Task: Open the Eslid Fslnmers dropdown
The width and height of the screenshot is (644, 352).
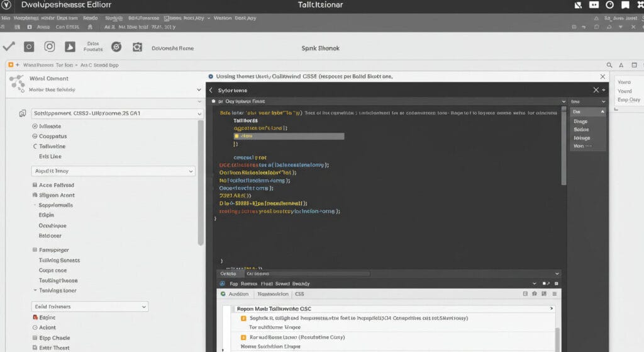Action: point(89,307)
